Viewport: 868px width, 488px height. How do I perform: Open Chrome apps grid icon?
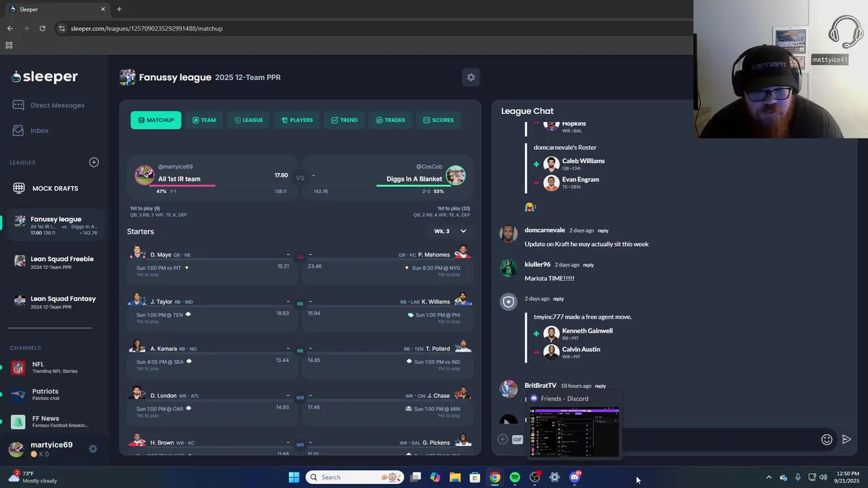(x=9, y=45)
